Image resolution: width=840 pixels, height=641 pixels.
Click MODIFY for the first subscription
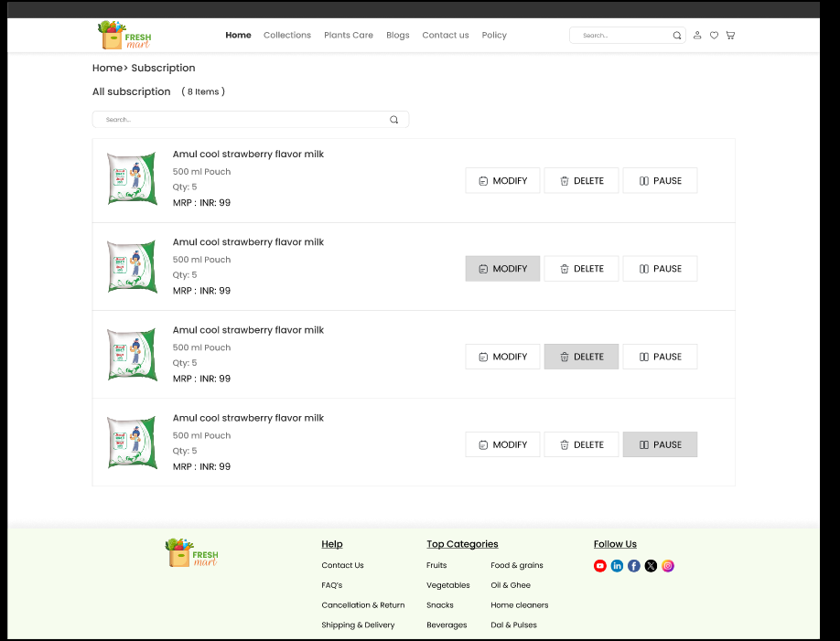pyautogui.click(x=502, y=180)
